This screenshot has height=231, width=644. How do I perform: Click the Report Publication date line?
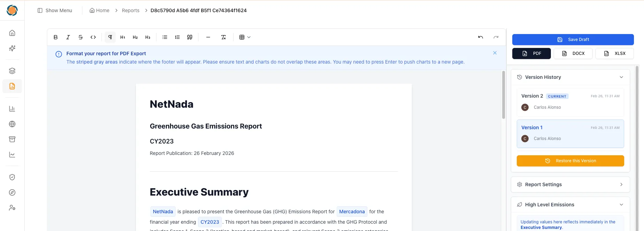click(192, 153)
